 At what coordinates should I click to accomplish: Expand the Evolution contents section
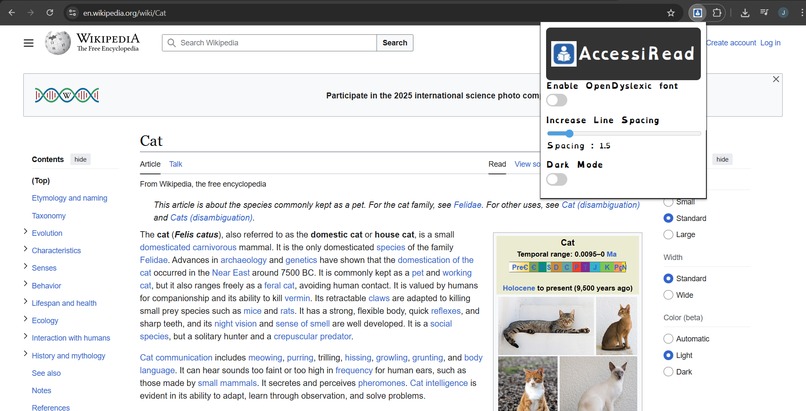tap(25, 232)
